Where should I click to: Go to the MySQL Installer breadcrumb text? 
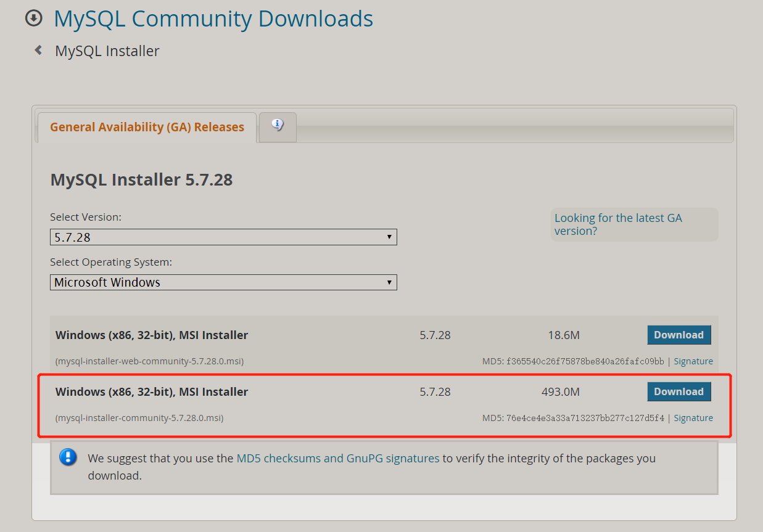coord(107,51)
